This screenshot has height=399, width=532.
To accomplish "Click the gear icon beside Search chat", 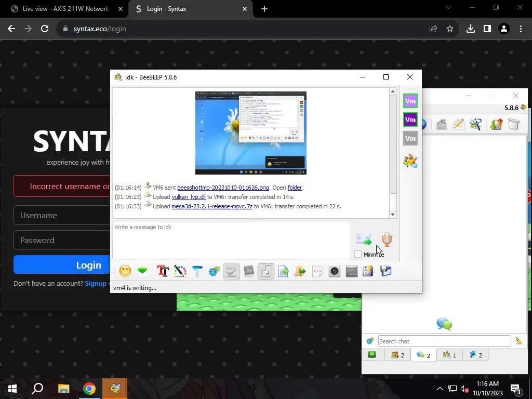I will click(370, 341).
